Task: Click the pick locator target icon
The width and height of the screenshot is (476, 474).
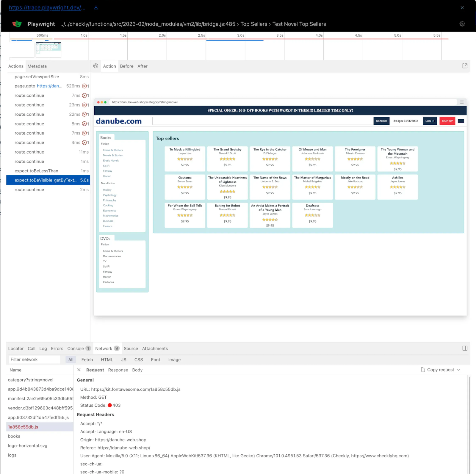Action: click(95, 66)
